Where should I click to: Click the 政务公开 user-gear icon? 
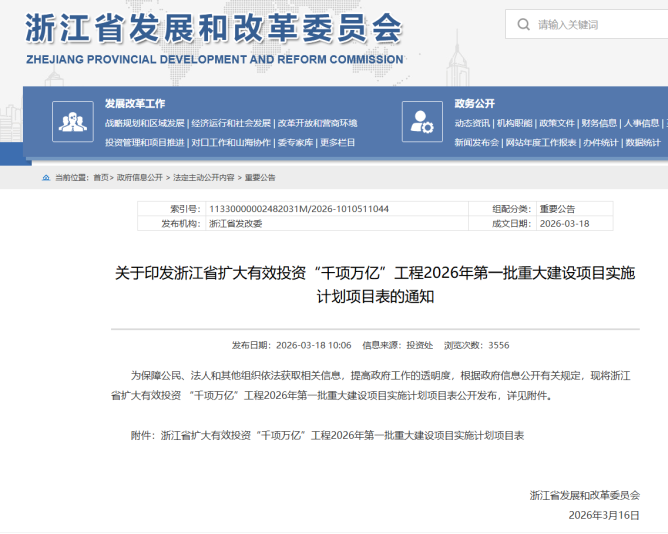[x=421, y=122]
